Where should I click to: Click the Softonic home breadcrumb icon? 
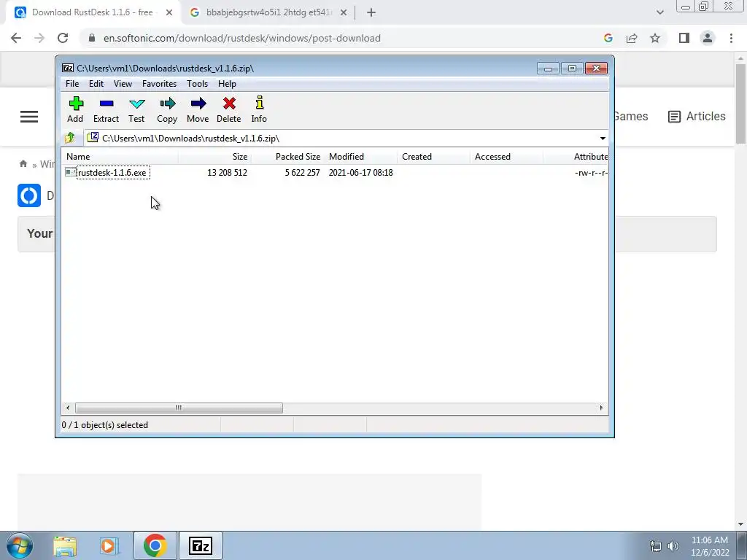23,164
